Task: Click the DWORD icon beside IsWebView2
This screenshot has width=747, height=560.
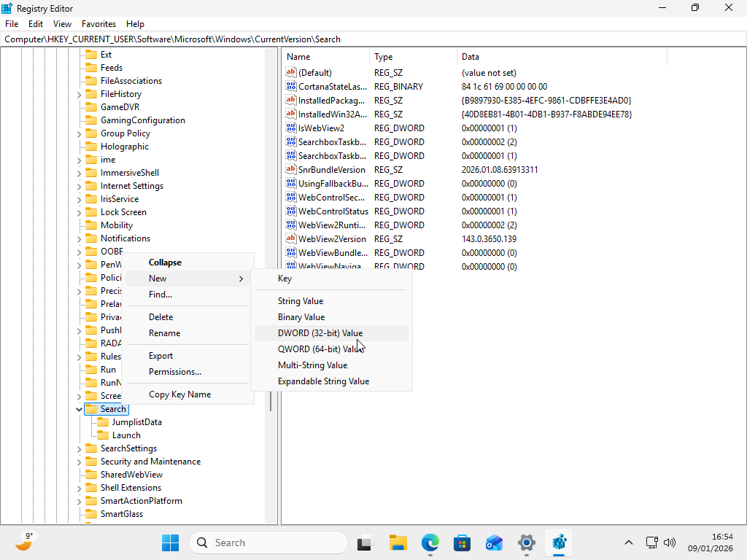Action: (x=290, y=128)
